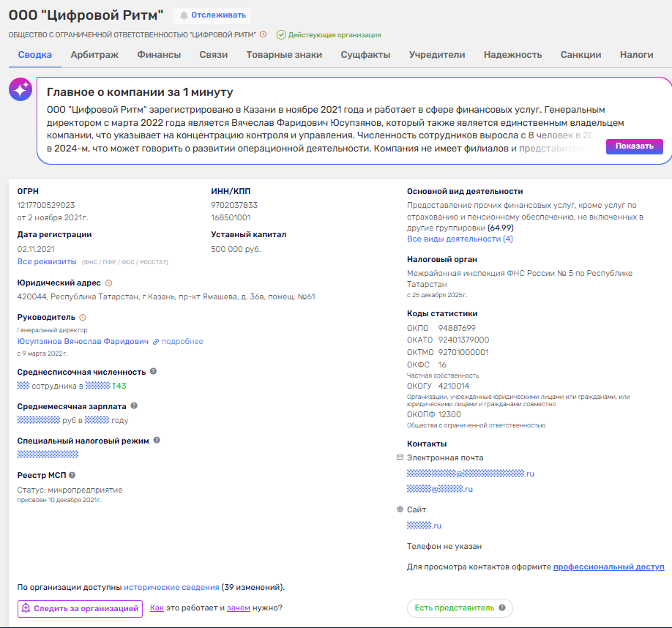Click the blurred special tax regime value
The height and width of the screenshot is (628, 672).
(48, 454)
